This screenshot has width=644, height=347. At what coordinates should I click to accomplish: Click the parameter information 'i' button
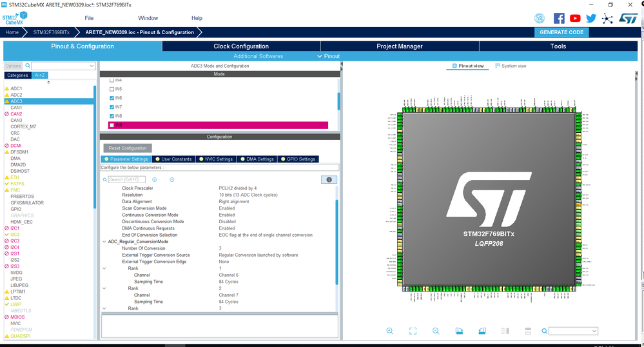click(x=329, y=180)
